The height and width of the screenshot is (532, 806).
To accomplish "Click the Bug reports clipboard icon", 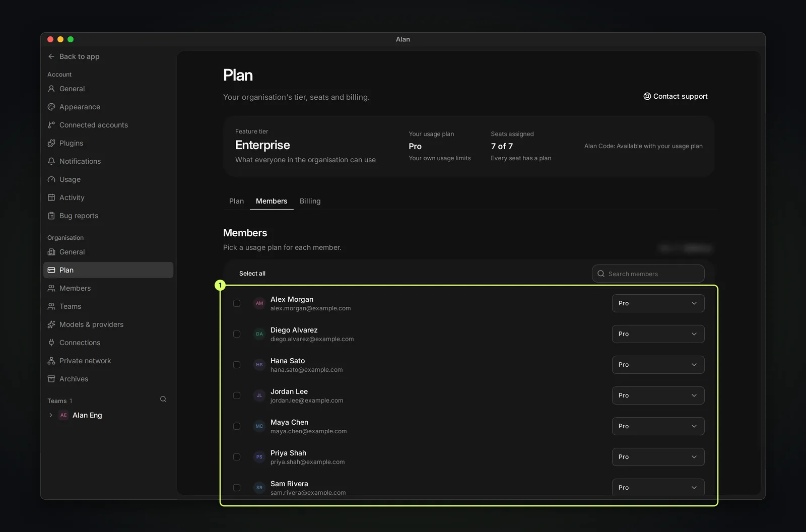I will (x=51, y=216).
